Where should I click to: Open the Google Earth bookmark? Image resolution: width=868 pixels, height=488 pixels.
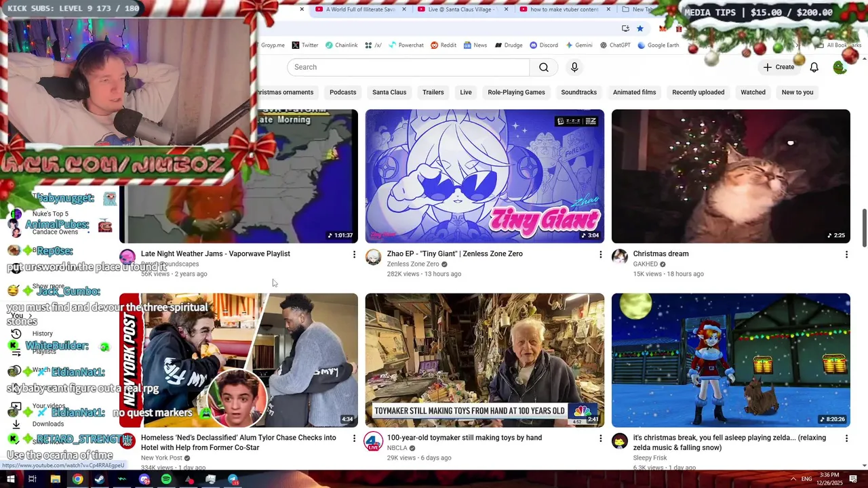click(x=658, y=45)
